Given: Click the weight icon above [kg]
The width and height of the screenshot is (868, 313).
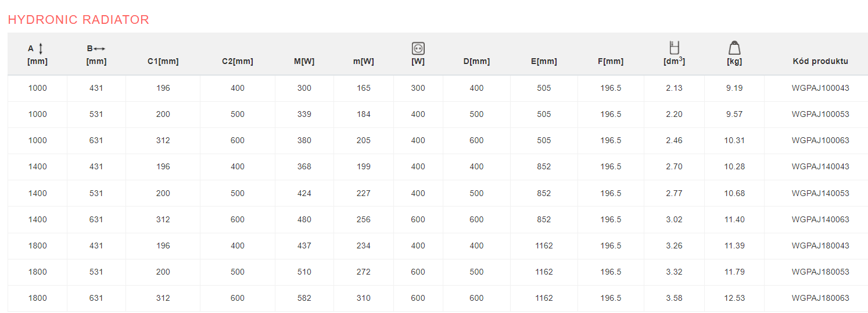Looking at the screenshot, I should (x=734, y=48).
